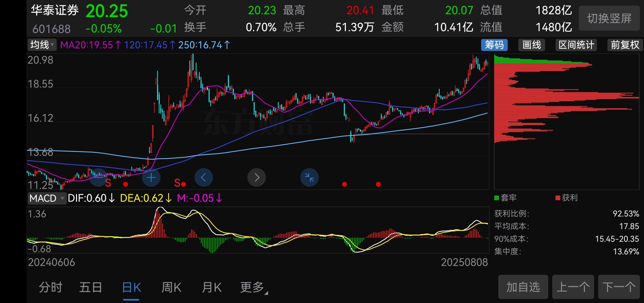Tap the green 套牢 legend swatch
The height and width of the screenshot is (303, 644).
pyautogui.click(x=497, y=198)
